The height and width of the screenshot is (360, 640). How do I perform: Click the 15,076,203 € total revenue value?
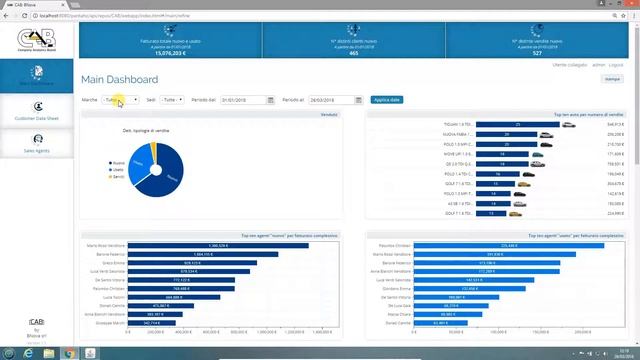coord(170,53)
